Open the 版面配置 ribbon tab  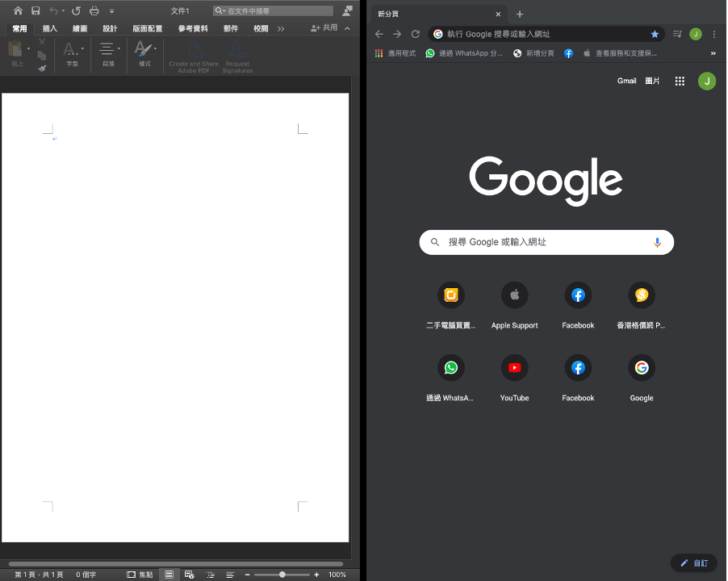(x=148, y=29)
